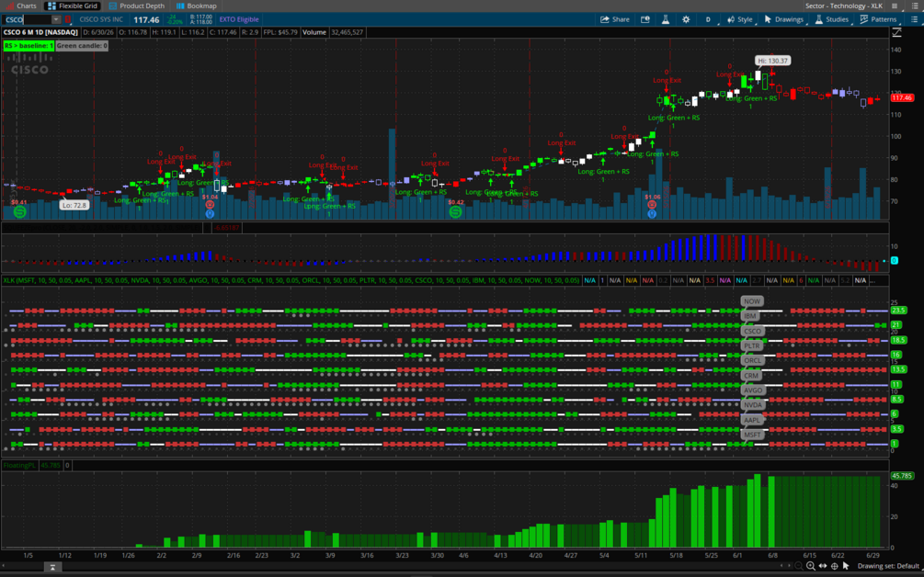The image size is (924, 577).
Task: Open the Style menu
Action: (739, 19)
